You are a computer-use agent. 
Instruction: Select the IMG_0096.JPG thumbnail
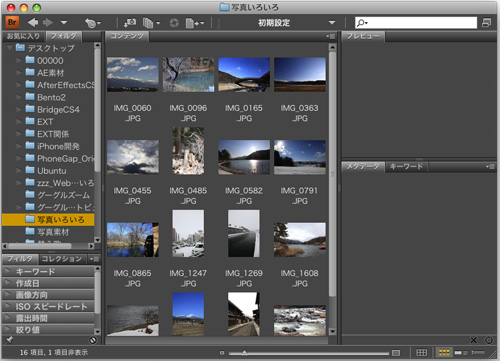[x=188, y=75]
